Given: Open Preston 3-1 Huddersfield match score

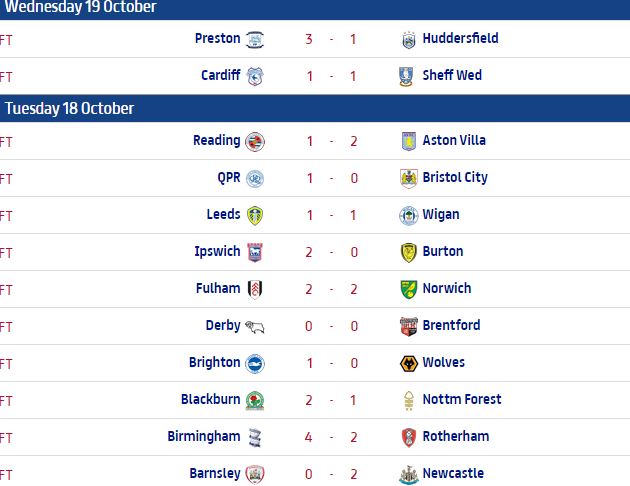Looking at the screenshot, I should click(332, 39).
